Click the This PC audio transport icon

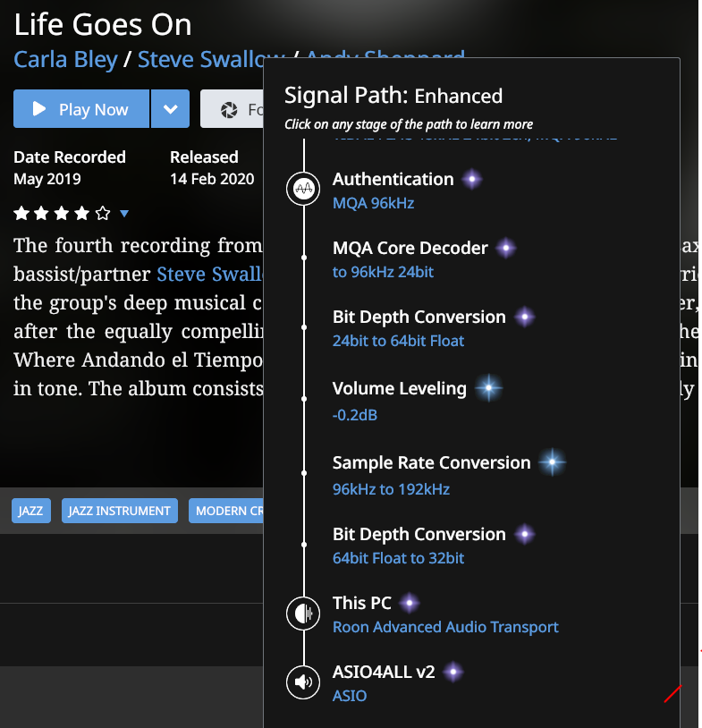click(x=303, y=614)
